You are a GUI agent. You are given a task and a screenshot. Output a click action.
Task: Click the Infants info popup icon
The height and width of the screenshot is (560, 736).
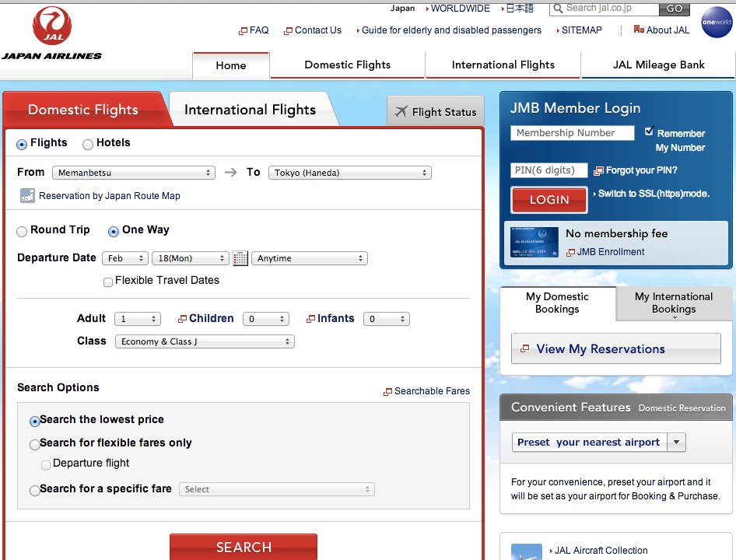coord(310,319)
